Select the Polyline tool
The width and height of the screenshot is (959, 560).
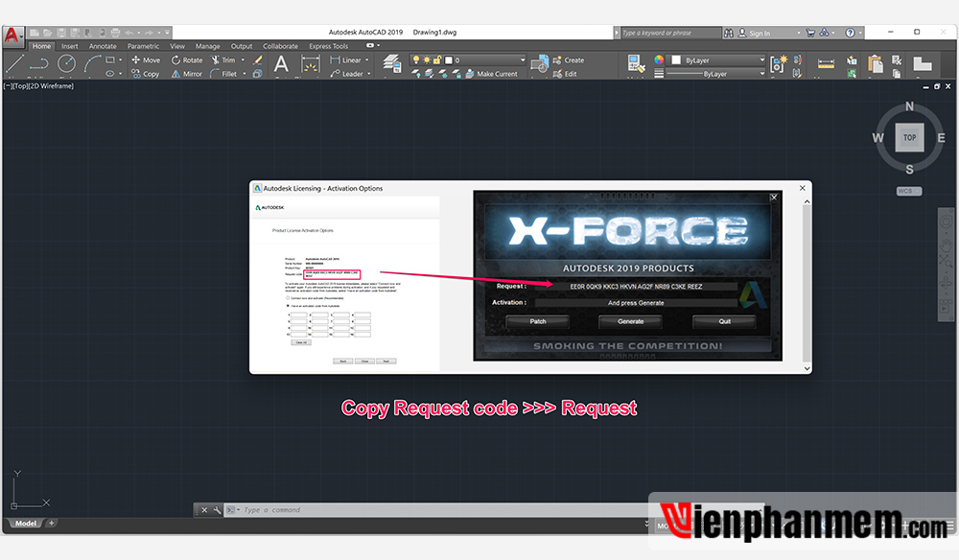point(39,63)
